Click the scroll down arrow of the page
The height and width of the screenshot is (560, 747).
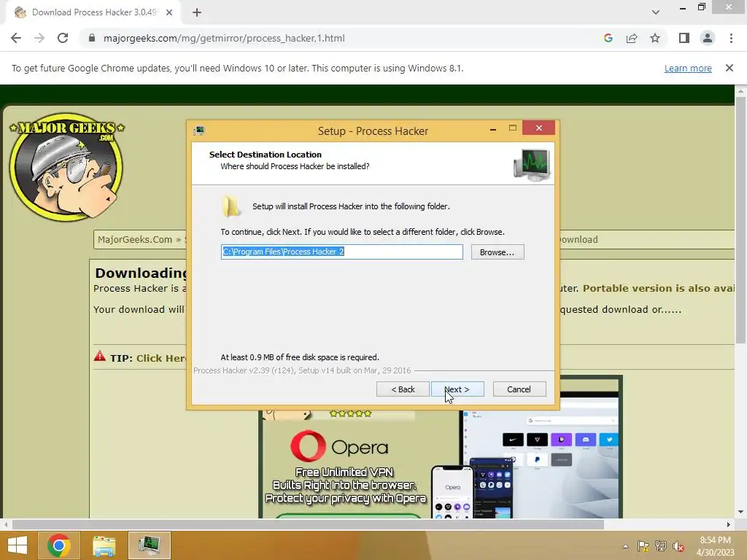(740, 512)
